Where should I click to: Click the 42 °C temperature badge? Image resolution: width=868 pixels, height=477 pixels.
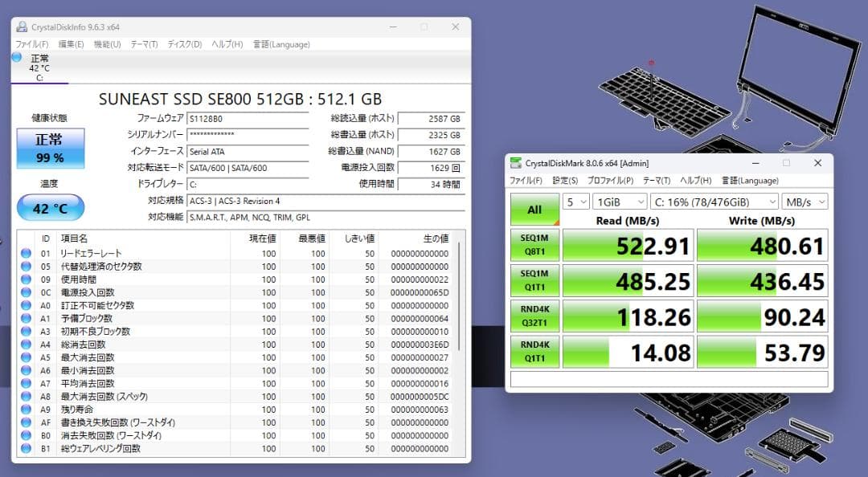click(x=51, y=207)
